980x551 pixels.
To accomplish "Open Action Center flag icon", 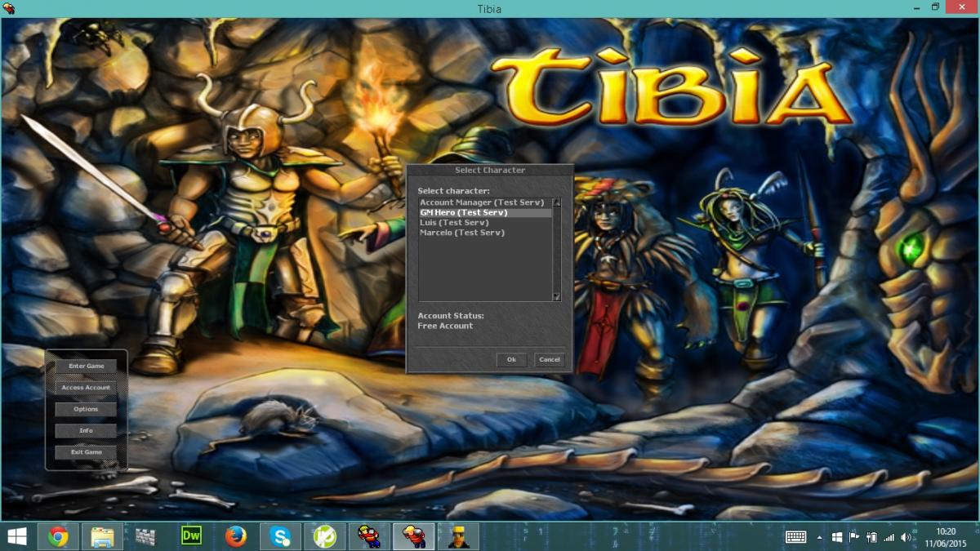I will [x=854, y=537].
